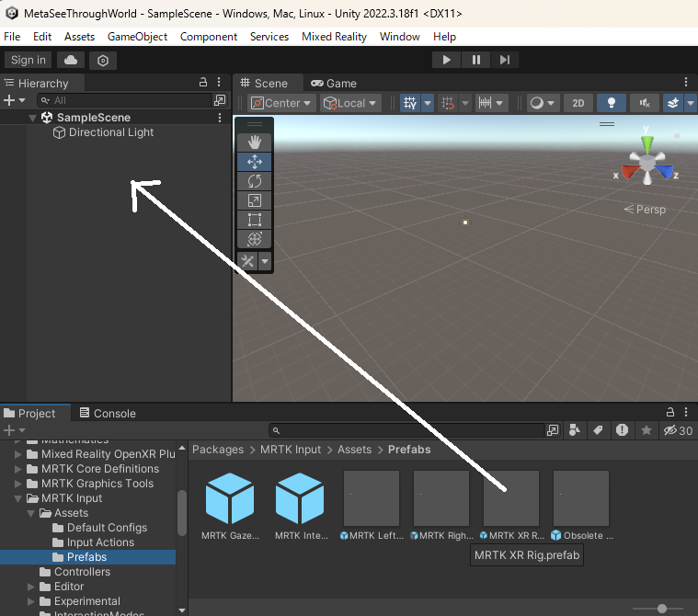Toggle 2D view mode
698x616 pixels.
578,103
